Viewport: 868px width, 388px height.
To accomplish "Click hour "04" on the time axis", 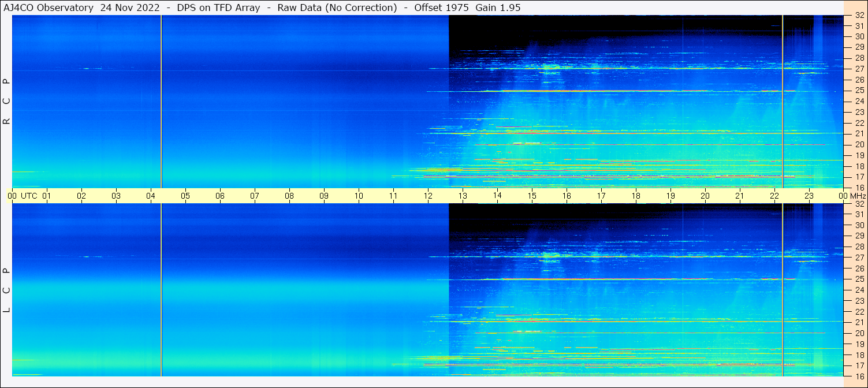I will pyautogui.click(x=151, y=196).
